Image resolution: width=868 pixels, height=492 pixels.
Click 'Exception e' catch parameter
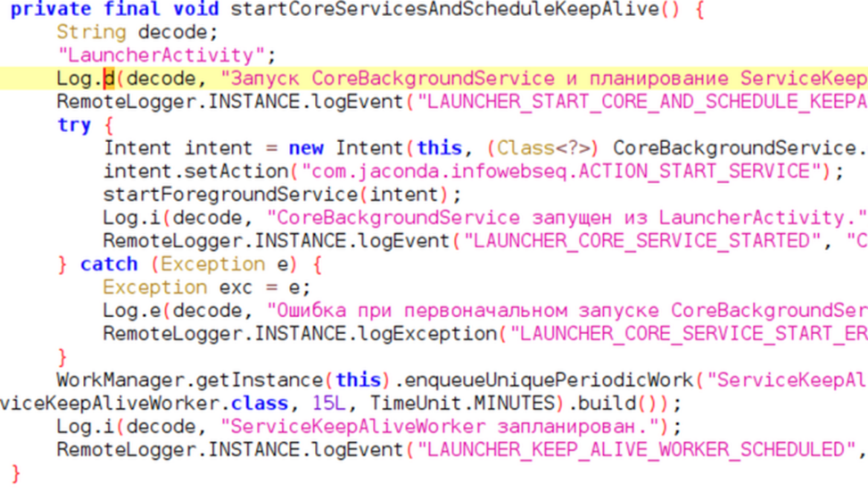[225, 264]
